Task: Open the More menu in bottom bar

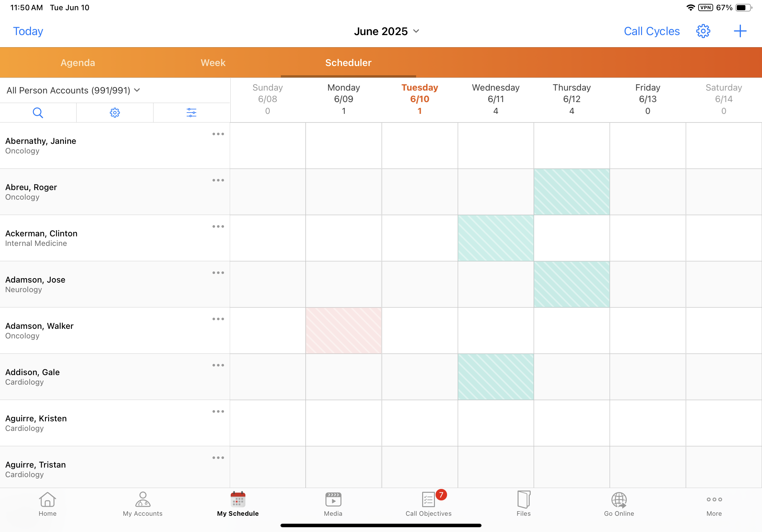Action: point(714,504)
